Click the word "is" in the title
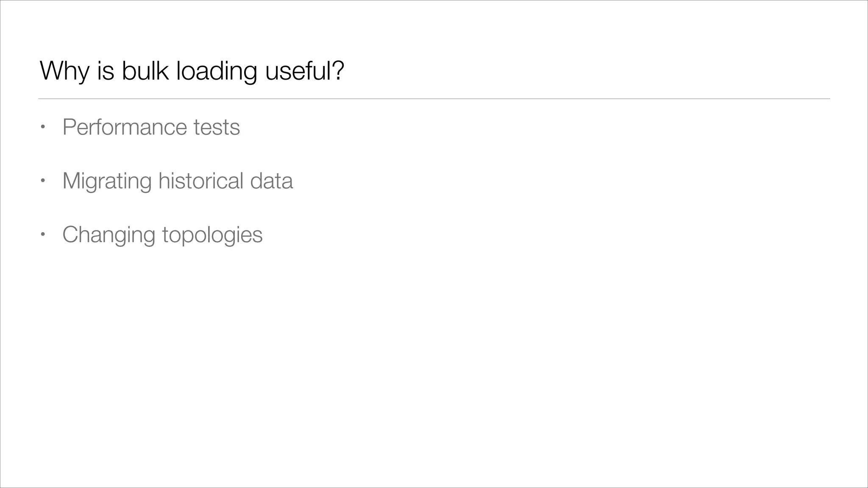The height and width of the screenshot is (488, 868). pyautogui.click(x=106, y=71)
